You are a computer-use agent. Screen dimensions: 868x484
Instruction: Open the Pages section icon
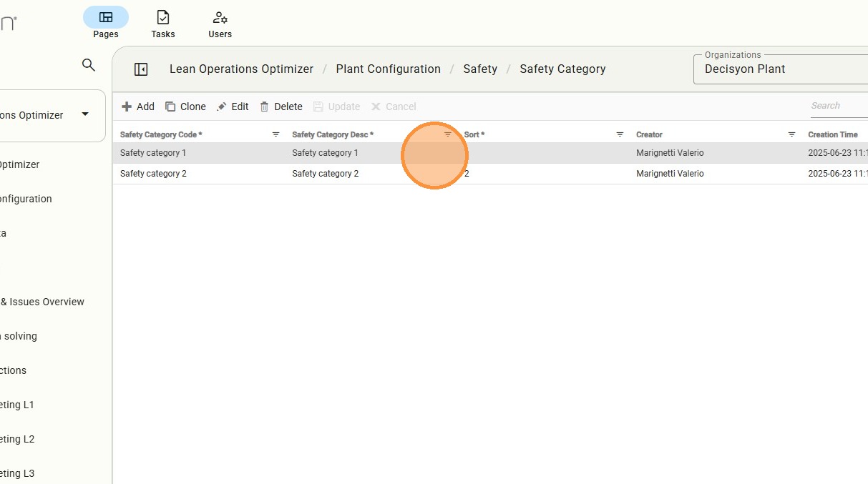[x=106, y=17]
